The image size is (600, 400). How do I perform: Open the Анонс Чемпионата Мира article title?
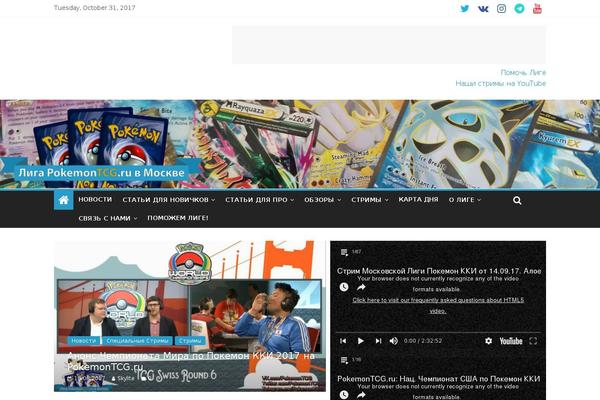coord(191,361)
